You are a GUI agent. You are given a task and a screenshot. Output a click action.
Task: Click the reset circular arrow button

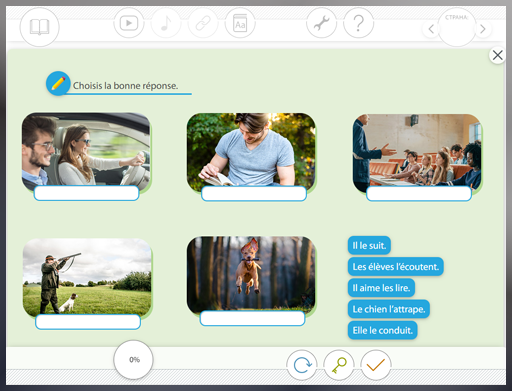pyautogui.click(x=302, y=365)
